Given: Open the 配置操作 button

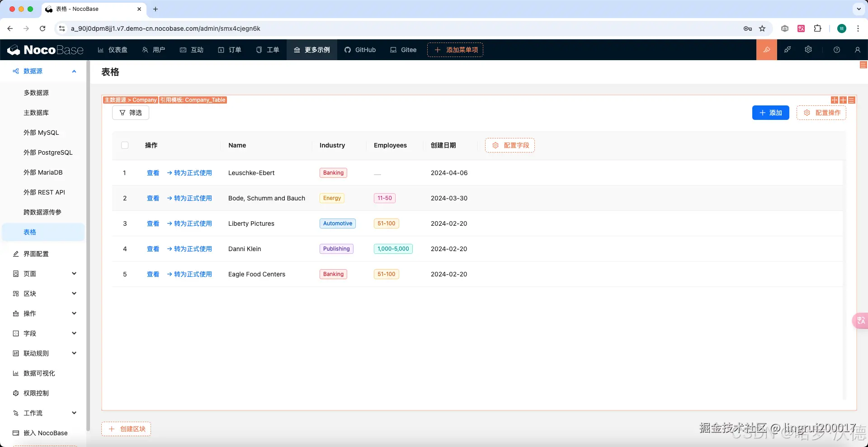Looking at the screenshot, I should 821,113.
